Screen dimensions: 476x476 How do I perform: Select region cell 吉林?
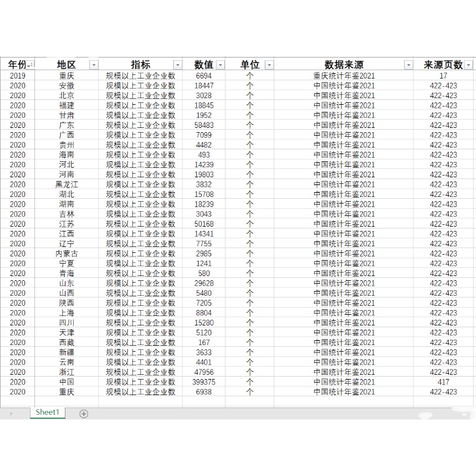(67, 214)
